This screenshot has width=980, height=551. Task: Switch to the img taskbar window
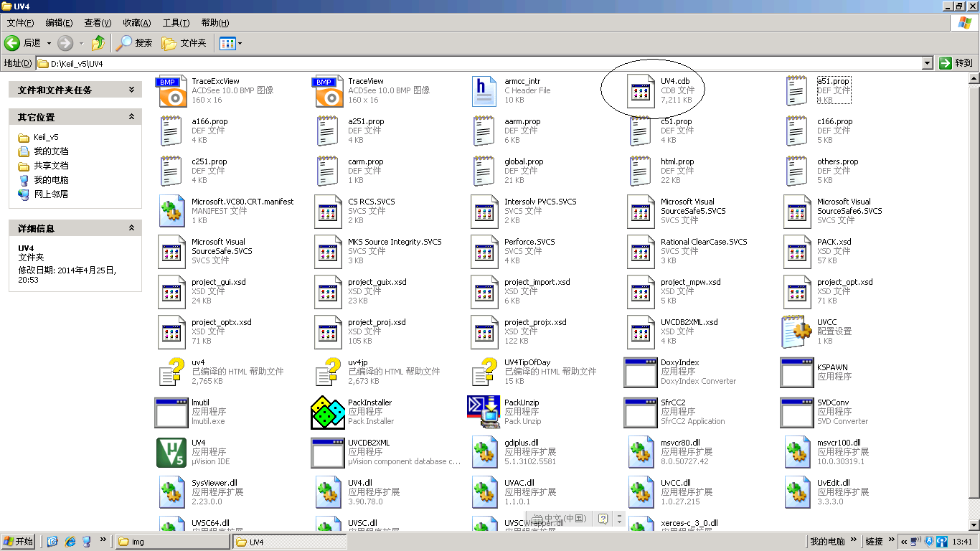[171, 542]
